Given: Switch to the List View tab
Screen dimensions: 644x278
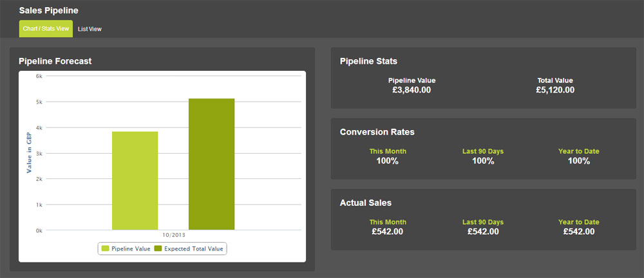Looking at the screenshot, I should pos(90,29).
